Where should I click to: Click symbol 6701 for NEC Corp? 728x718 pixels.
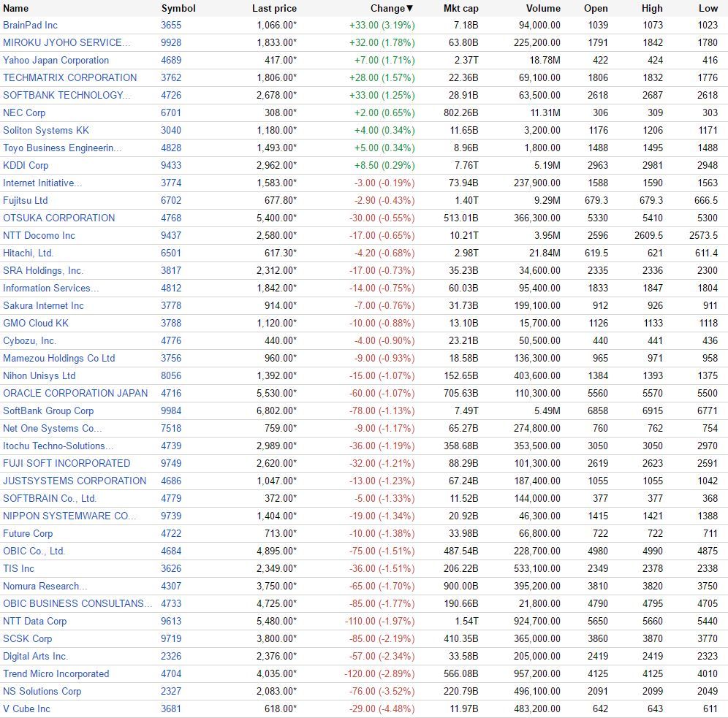(x=171, y=112)
